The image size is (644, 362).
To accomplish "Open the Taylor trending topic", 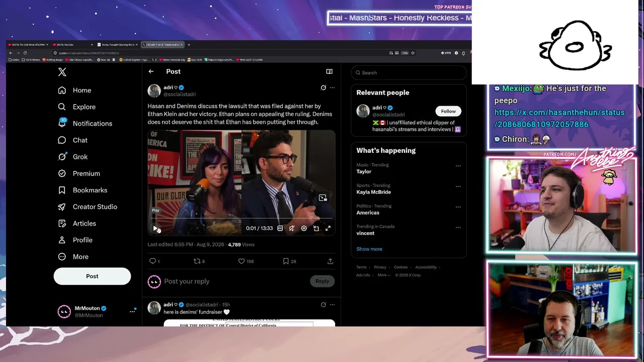I will (x=364, y=171).
